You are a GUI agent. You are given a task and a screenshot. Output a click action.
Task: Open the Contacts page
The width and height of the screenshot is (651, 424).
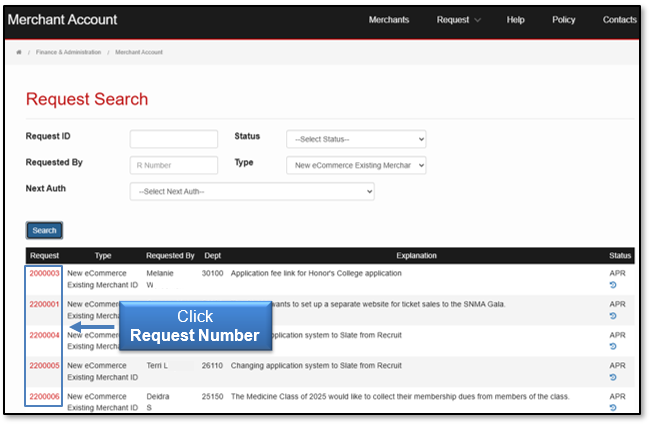[x=619, y=20]
